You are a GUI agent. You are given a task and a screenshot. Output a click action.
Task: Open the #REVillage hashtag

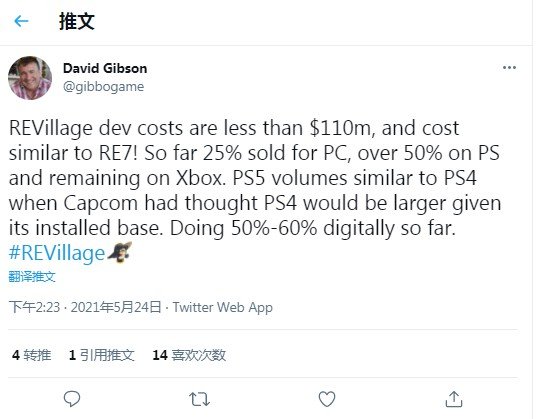click(57, 253)
